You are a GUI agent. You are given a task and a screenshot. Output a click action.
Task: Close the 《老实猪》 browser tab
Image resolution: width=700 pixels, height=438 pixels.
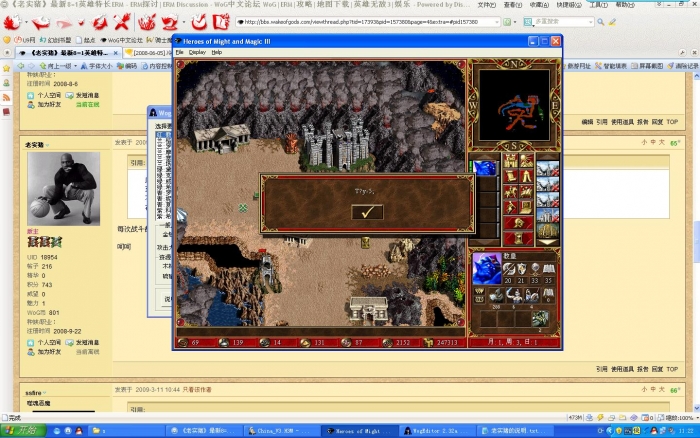tap(116, 53)
